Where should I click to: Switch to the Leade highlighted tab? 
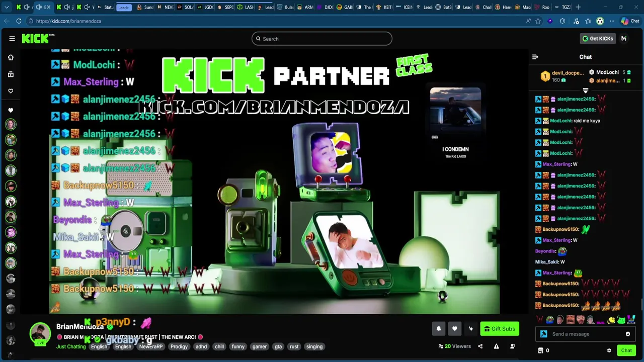[x=124, y=7]
